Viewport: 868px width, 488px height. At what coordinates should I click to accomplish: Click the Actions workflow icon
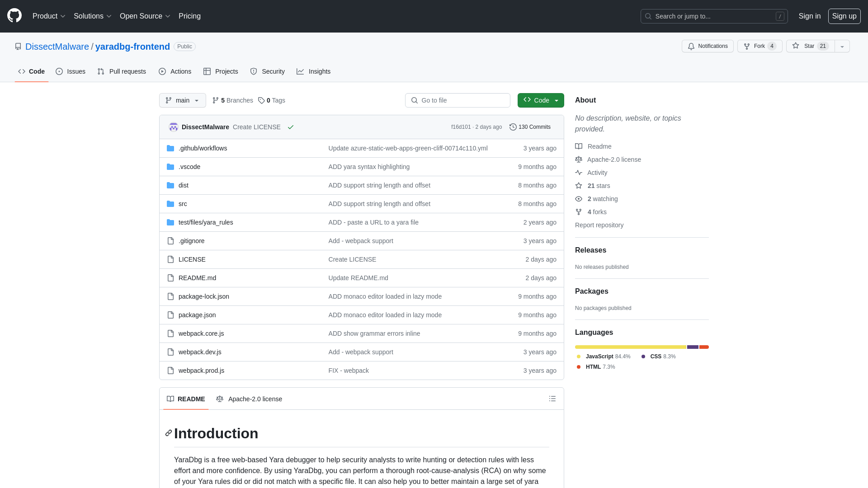pyautogui.click(x=162, y=71)
